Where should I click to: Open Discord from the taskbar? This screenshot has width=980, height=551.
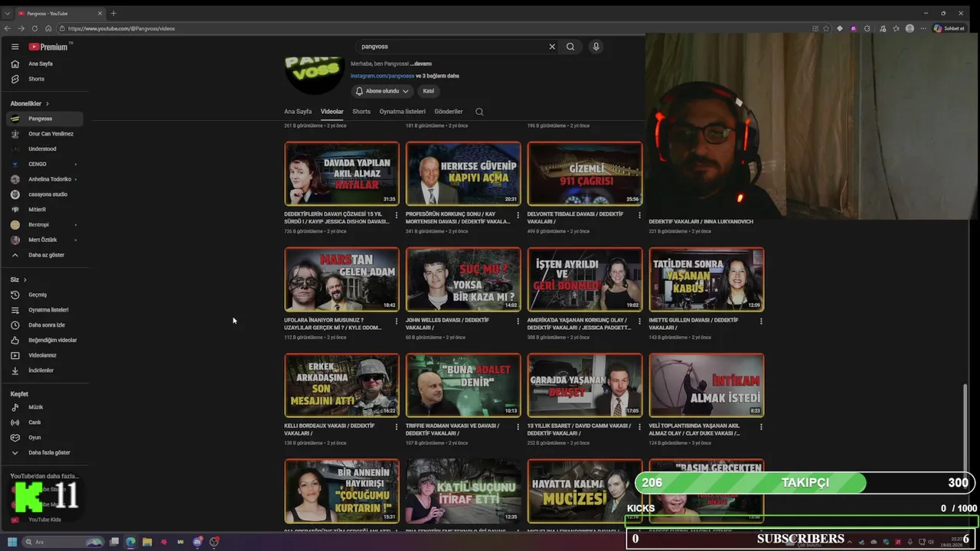tap(198, 542)
